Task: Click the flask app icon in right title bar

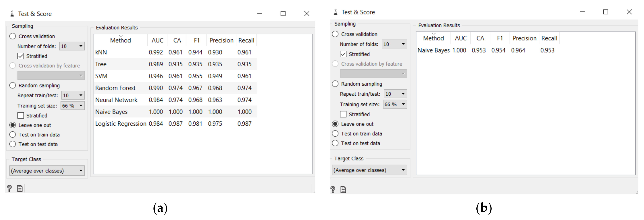Action: pyautogui.click(x=335, y=12)
